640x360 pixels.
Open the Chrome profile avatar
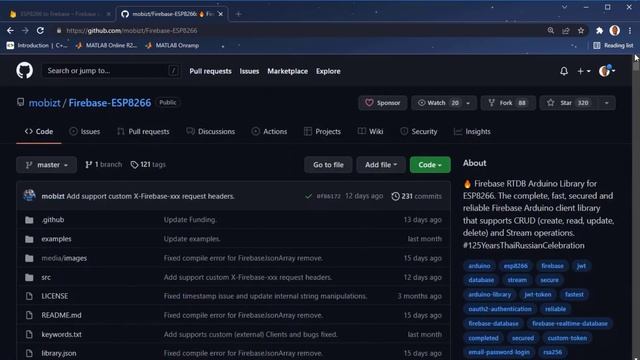pyautogui.click(x=614, y=31)
